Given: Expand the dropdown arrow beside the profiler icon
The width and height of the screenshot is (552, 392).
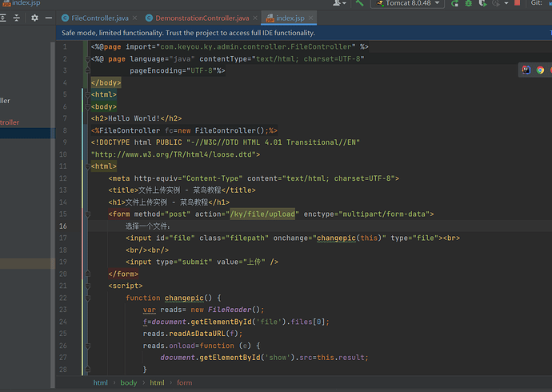Looking at the screenshot, I should click(506, 3).
